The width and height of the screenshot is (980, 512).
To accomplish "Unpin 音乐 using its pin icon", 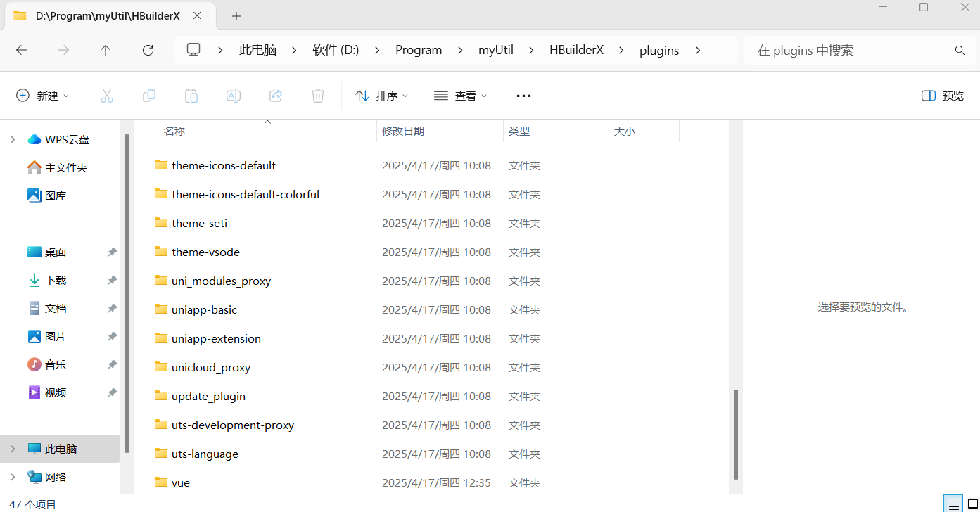I will coord(112,364).
